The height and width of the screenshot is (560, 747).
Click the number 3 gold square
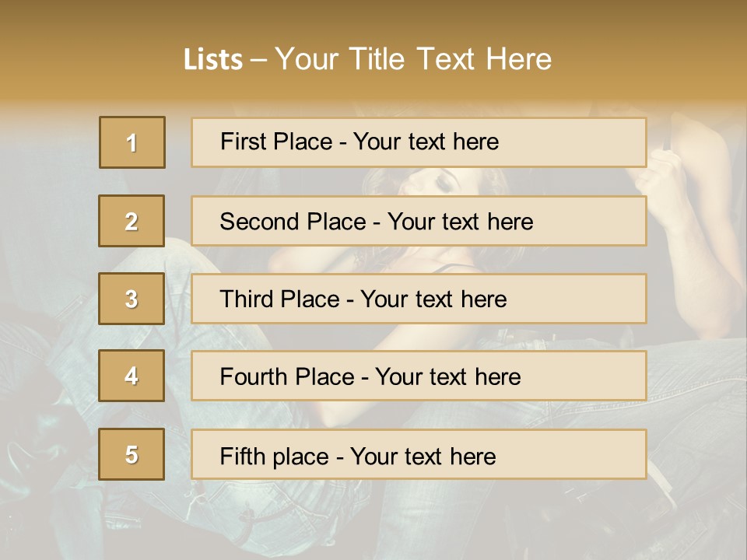pos(132,299)
